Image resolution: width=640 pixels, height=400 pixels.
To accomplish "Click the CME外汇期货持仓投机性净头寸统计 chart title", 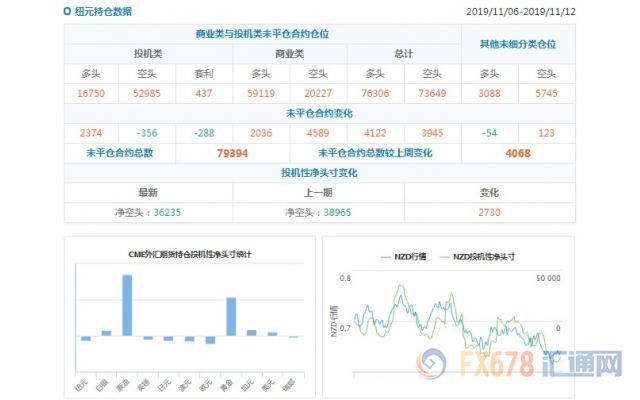I will pyautogui.click(x=190, y=254).
